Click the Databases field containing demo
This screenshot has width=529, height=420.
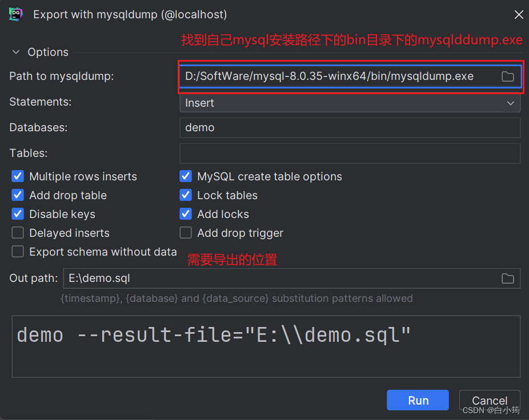coord(350,128)
